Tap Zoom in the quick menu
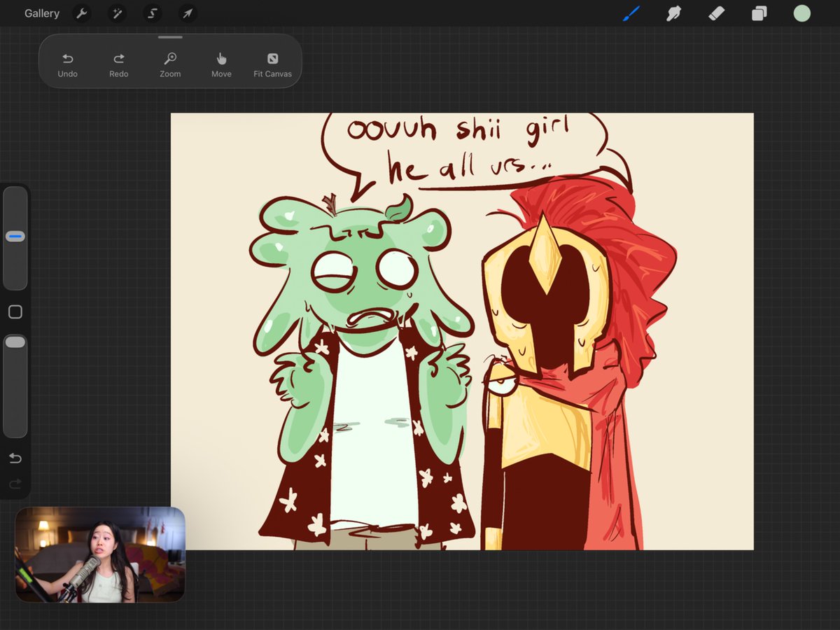This screenshot has width=840, height=630. pos(170,65)
